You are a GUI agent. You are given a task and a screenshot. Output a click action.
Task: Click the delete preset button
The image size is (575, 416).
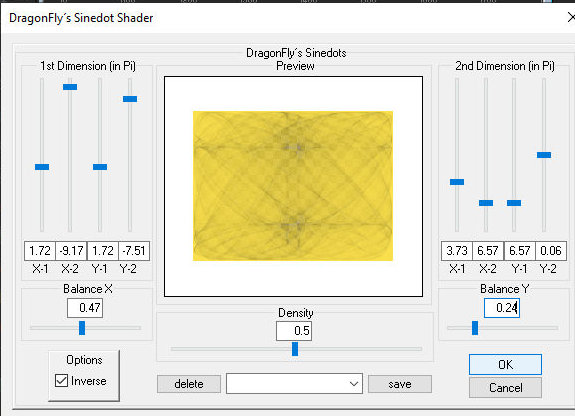(x=189, y=384)
